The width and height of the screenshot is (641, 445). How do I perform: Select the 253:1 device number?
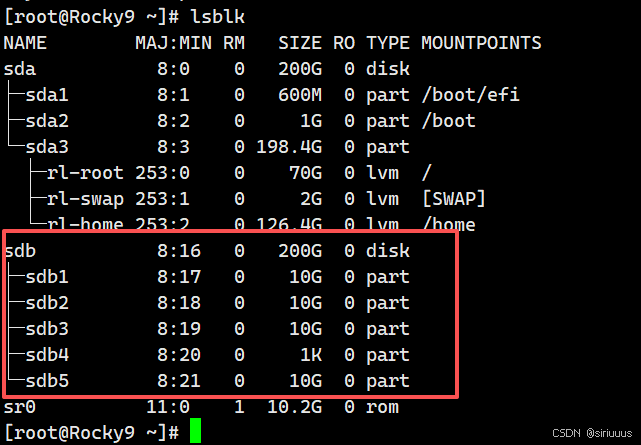[163, 199]
